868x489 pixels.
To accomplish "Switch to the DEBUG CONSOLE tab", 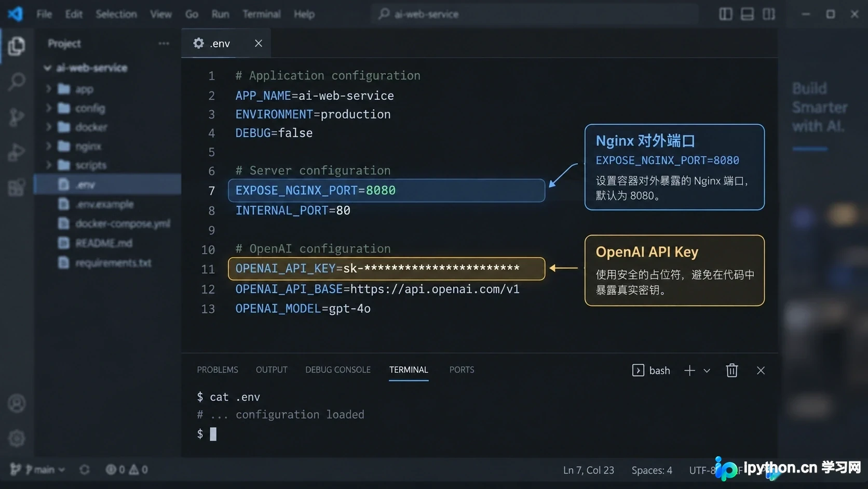I will [338, 369].
